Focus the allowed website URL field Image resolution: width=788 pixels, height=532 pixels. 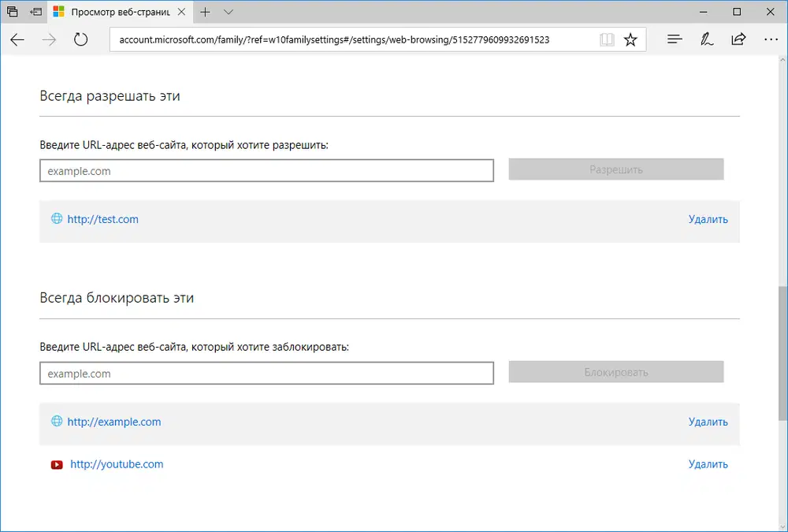(x=266, y=170)
